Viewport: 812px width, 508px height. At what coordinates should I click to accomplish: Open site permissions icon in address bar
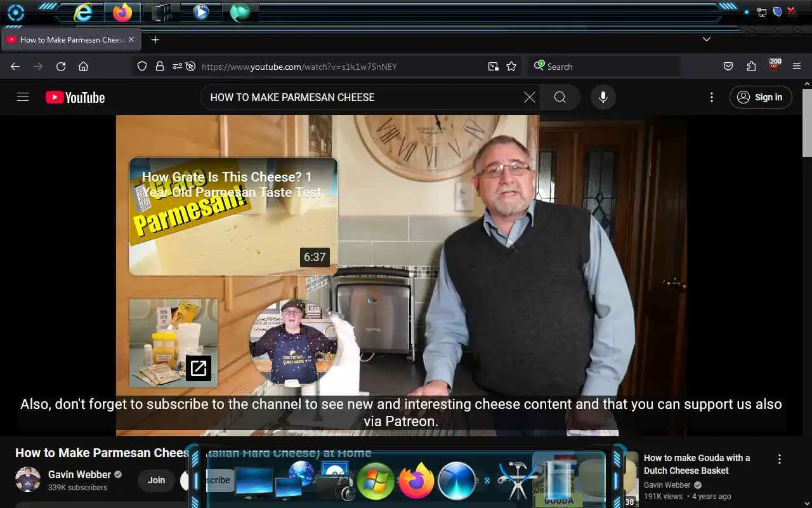(177, 66)
